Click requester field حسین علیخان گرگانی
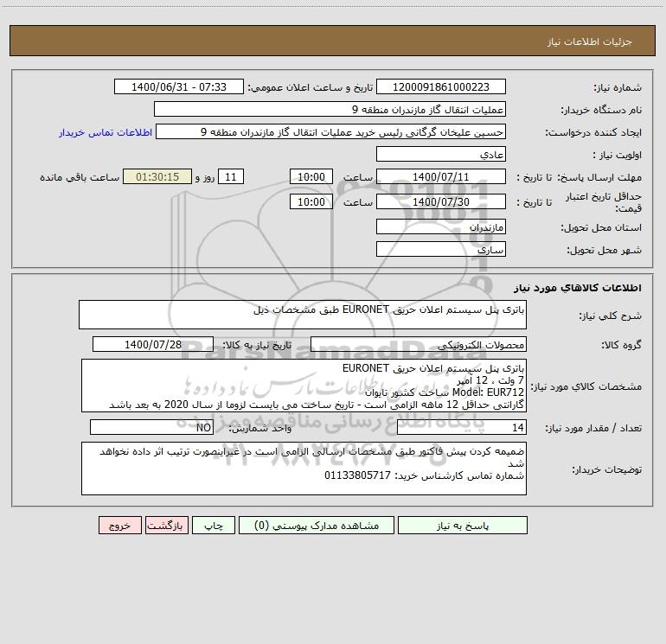This screenshot has height=644, width=666. (330, 131)
